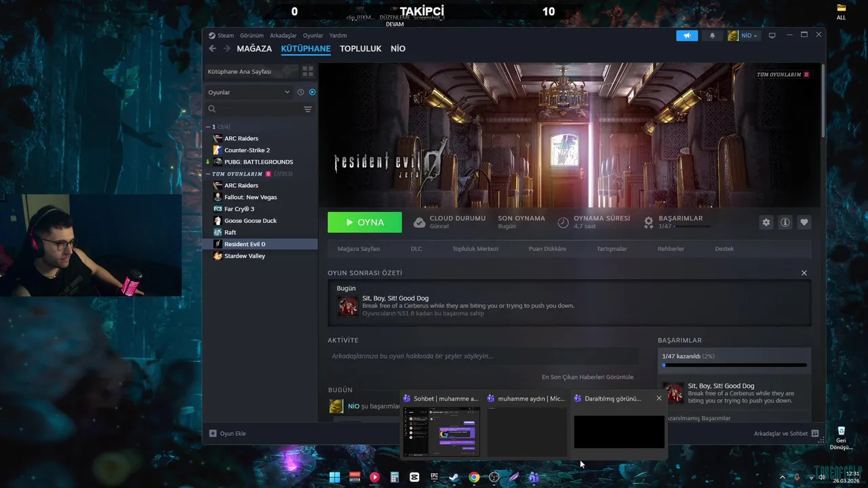The height and width of the screenshot is (488, 868).
Task: Open the notifications bell
Action: coord(712,35)
